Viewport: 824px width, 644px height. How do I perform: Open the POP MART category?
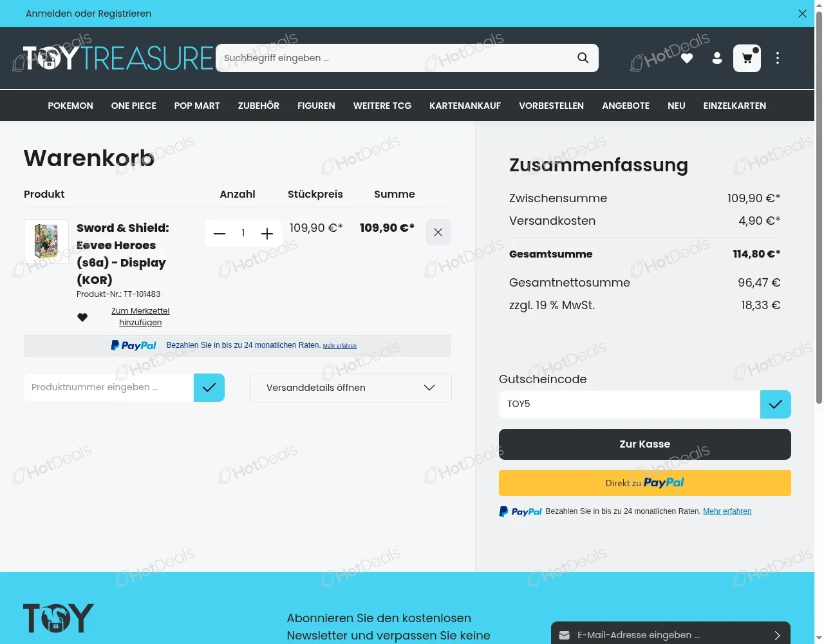click(197, 106)
